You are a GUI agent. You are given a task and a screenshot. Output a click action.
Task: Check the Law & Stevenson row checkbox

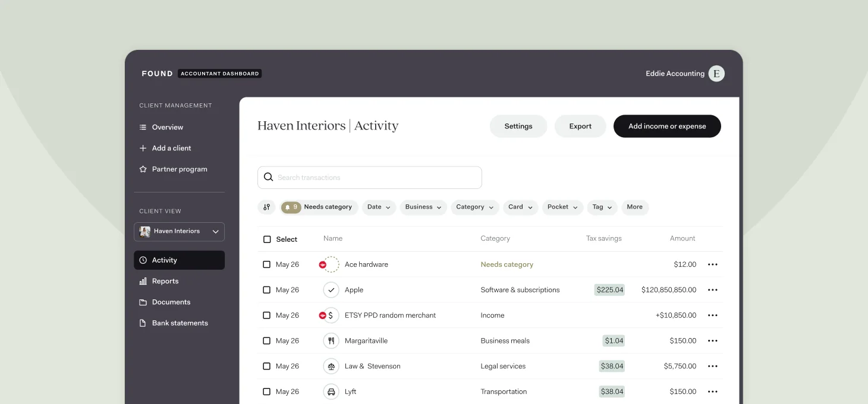[x=267, y=367]
